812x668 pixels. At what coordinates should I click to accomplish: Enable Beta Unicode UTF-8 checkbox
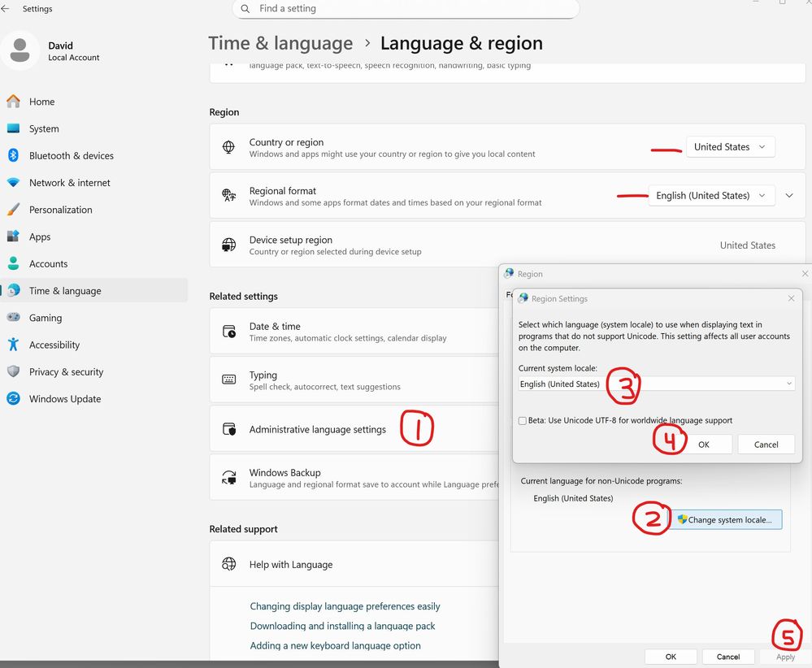[x=523, y=420]
